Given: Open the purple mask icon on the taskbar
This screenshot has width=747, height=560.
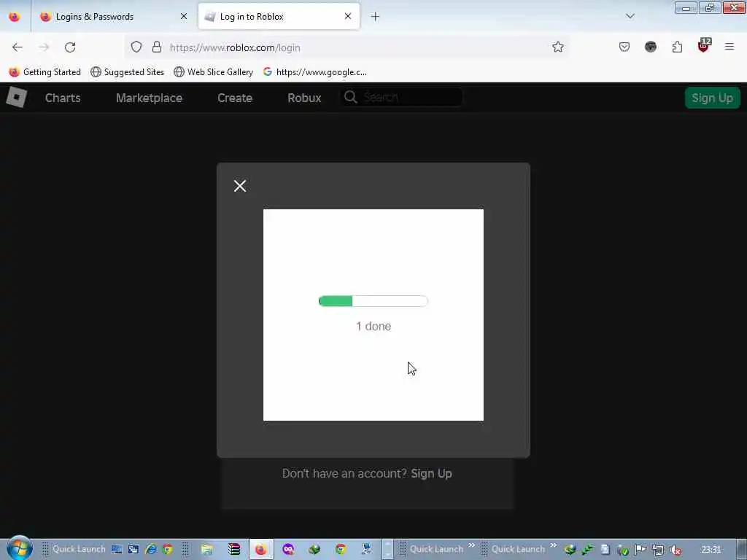Looking at the screenshot, I should coord(287,549).
